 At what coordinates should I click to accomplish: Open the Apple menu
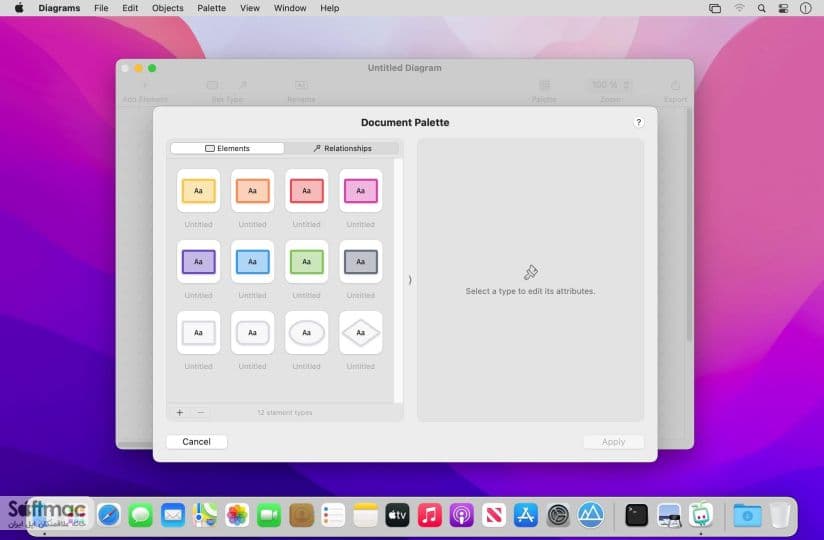19,8
